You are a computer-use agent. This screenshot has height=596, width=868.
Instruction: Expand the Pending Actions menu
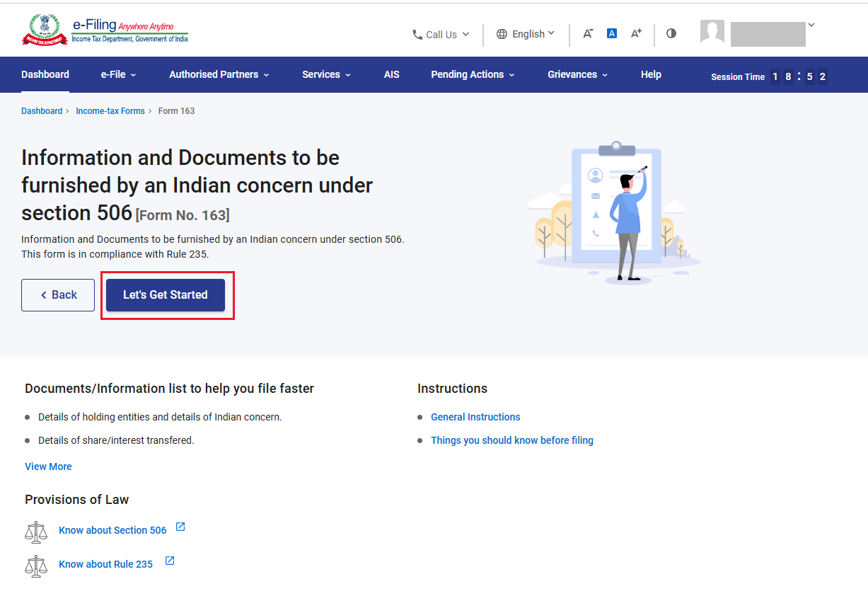point(473,74)
